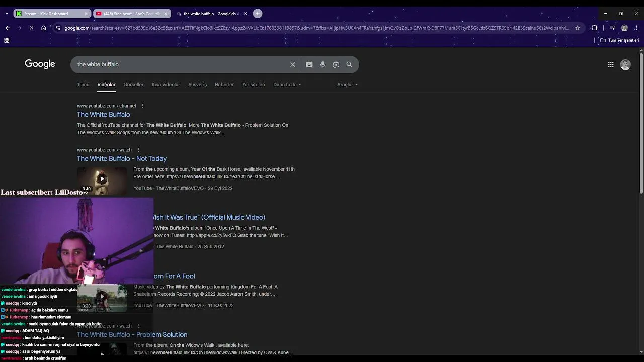The height and width of the screenshot is (362, 644).
Task: Open the on-screen keyboard input tool
Action: [x=309, y=64]
